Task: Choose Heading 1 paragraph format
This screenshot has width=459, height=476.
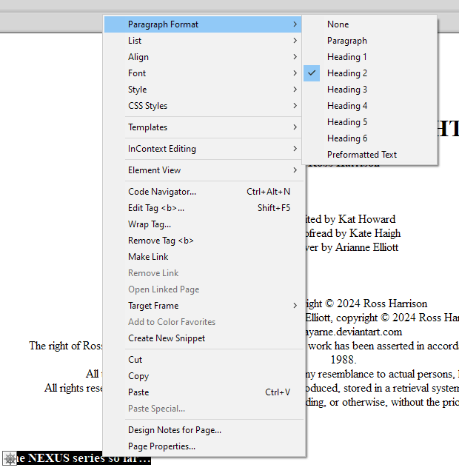Action: 346,57
